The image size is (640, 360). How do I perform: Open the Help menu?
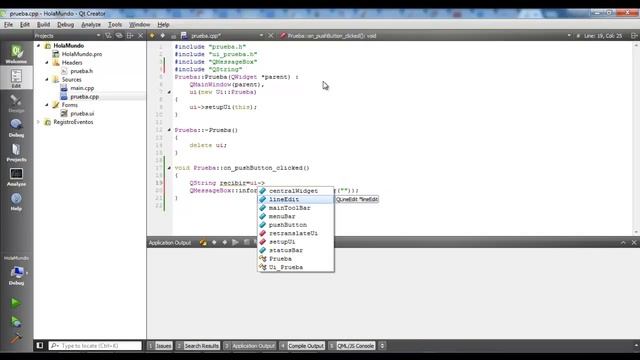pos(163,24)
